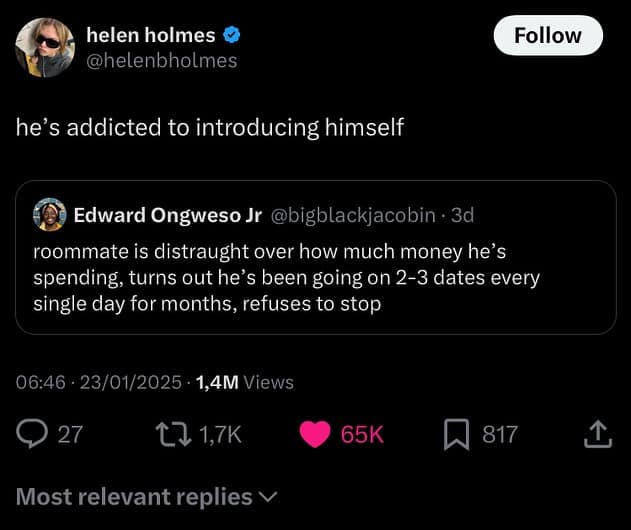Follow helen holmes
631x530 pixels.
click(547, 35)
